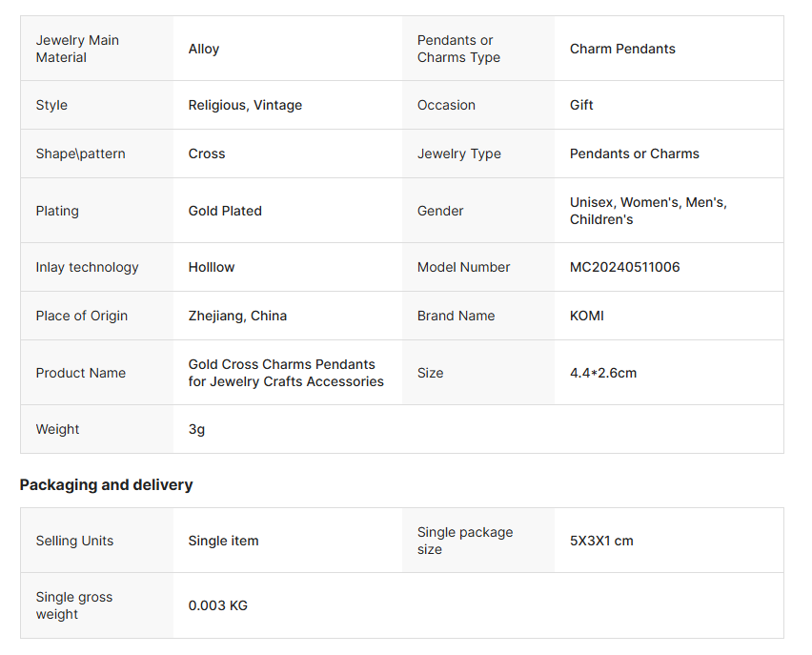Click the "5X3X1 cm" package size value
The height and width of the screenshot is (655, 812).
pyautogui.click(x=601, y=541)
